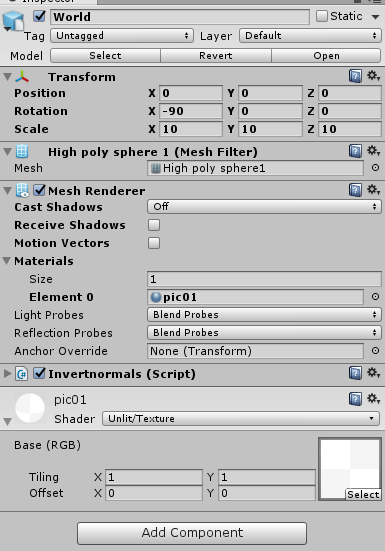
Task: Collapse the Materials list foldout
Action: [x=7, y=261]
